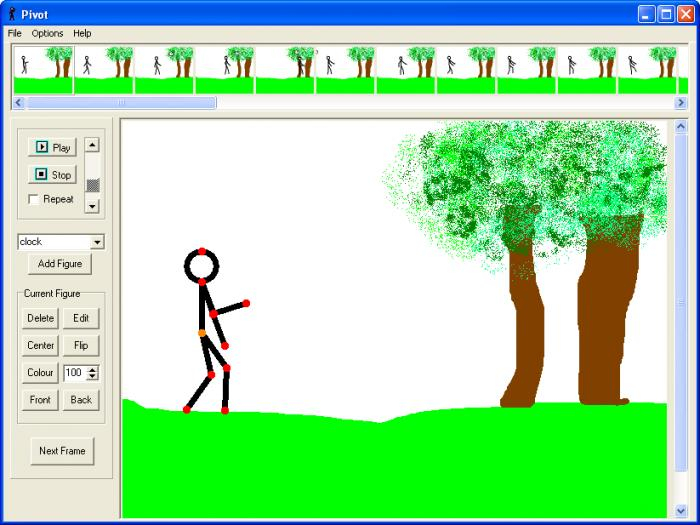
Task: Click the speed slider up arrow
Action: pos(92,145)
